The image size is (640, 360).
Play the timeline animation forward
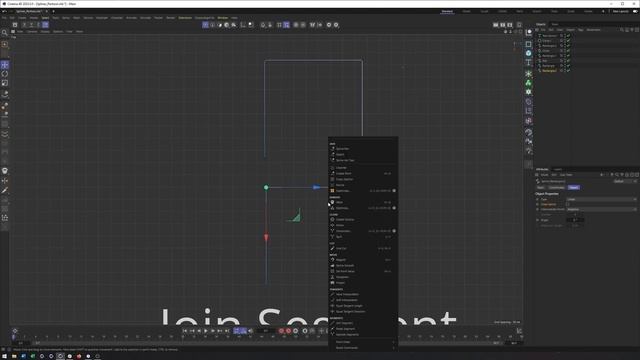click(206, 331)
